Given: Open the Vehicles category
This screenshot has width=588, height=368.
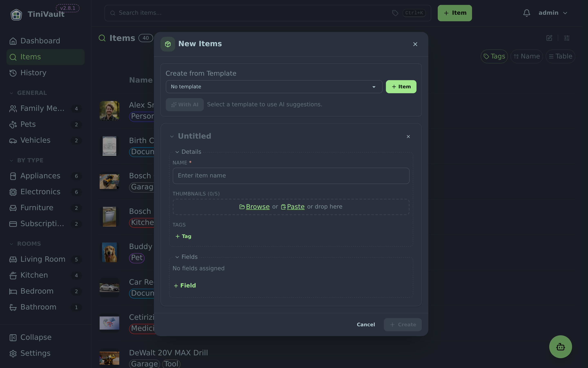Looking at the screenshot, I should [46, 140].
